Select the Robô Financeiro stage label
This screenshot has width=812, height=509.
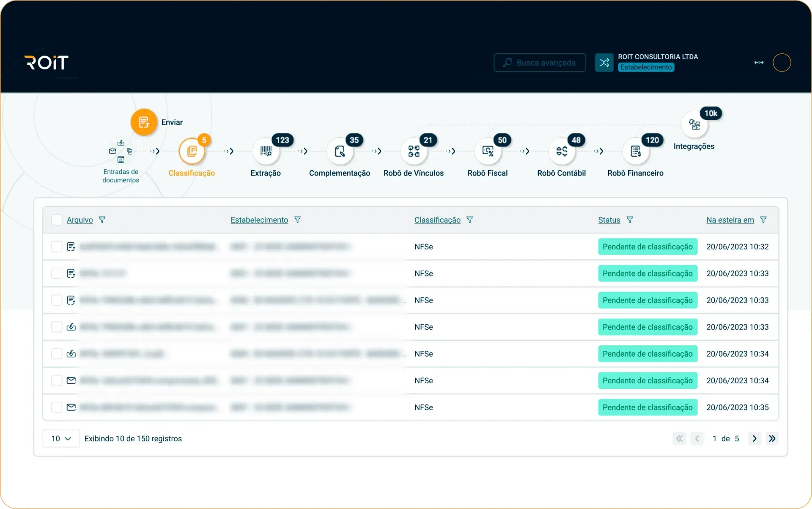click(636, 173)
